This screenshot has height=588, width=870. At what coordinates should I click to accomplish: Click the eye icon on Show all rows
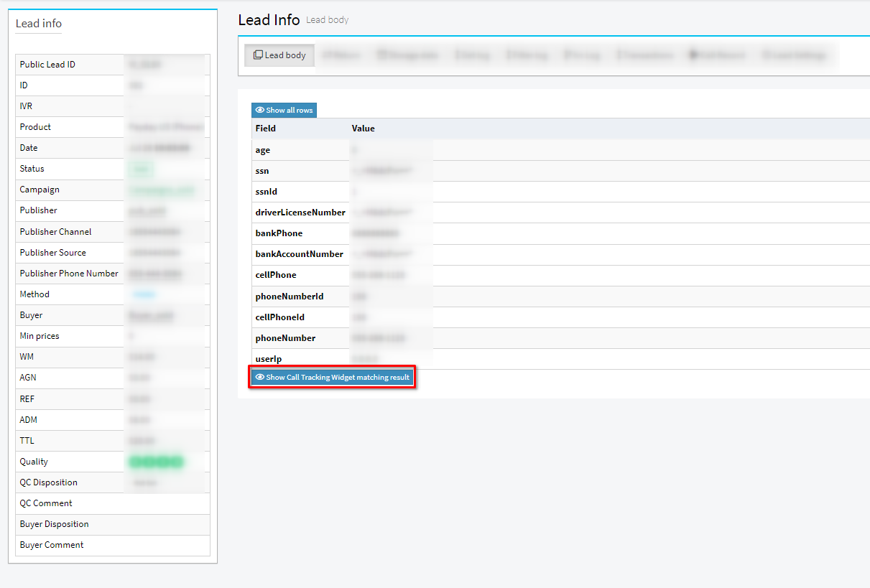[x=259, y=111]
